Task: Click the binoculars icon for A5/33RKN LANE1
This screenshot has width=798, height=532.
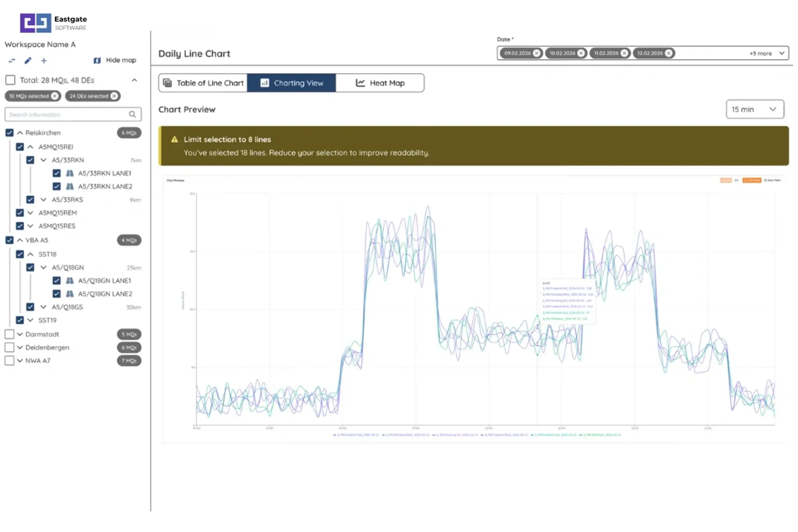Action: click(70, 173)
